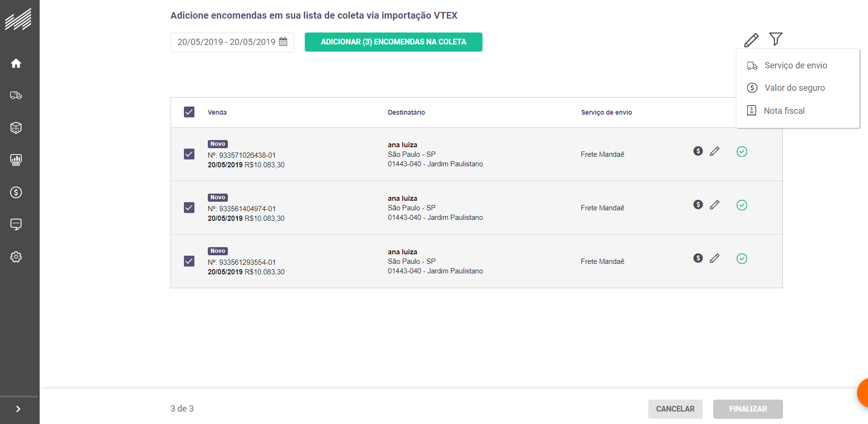
Task: Select 'Serviço de envio' menu option
Action: pos(795,65)
